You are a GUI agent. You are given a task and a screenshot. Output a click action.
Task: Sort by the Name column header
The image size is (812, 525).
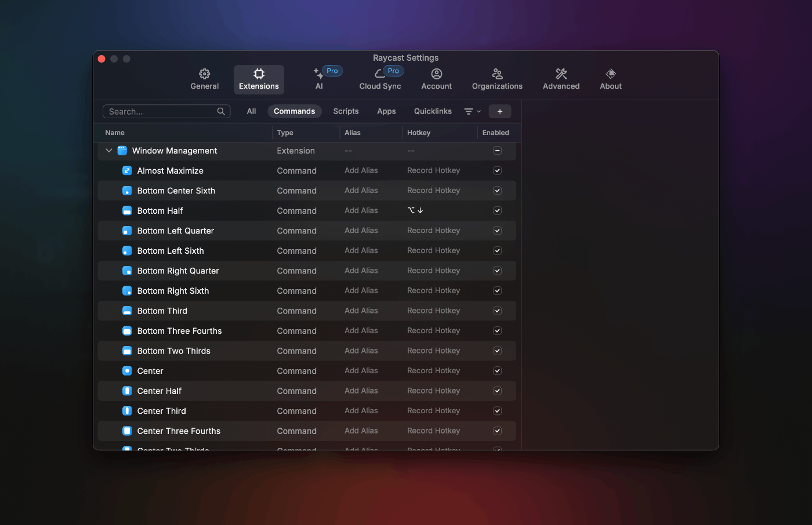click(115, 133)
